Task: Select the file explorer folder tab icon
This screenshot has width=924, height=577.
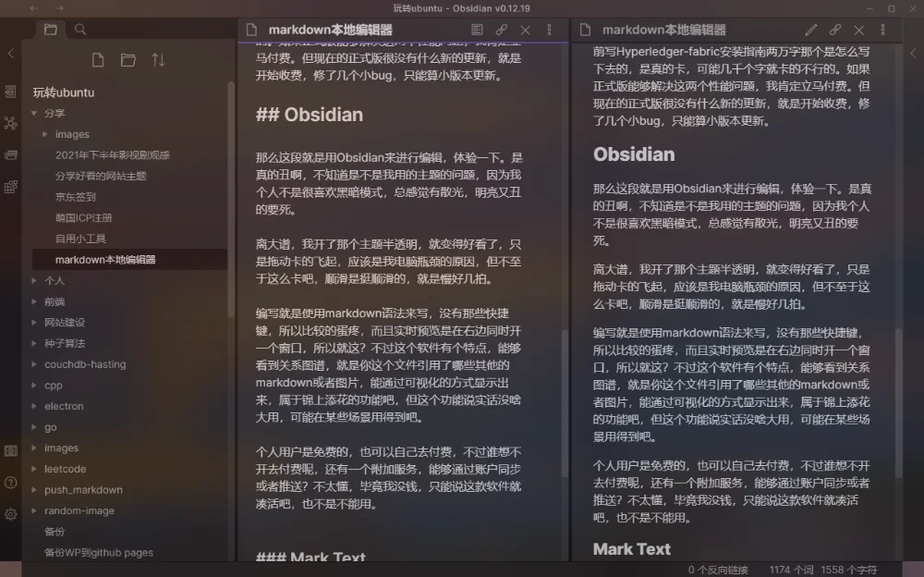Action: click(50, 29)
